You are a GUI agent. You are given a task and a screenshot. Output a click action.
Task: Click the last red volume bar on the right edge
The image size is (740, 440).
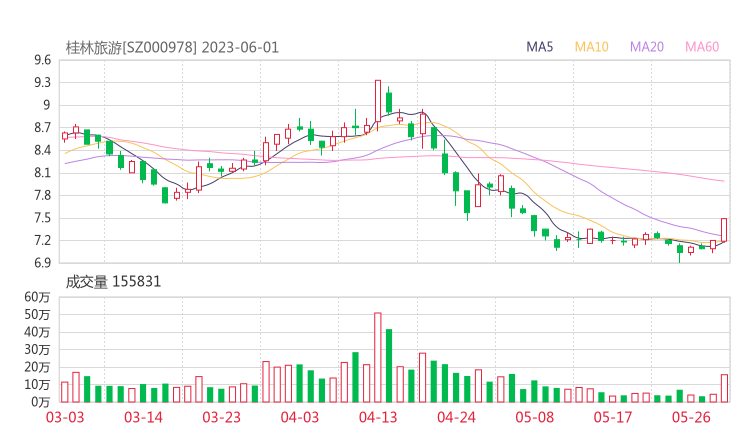coord(724,388)
